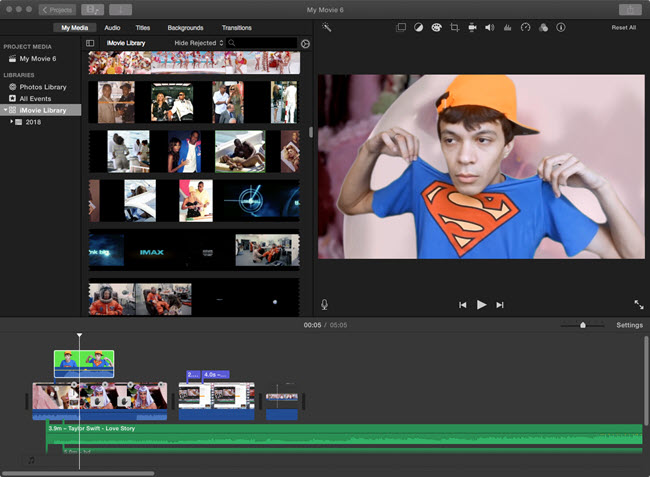Go back to Projects

click(x=57, y=9)
